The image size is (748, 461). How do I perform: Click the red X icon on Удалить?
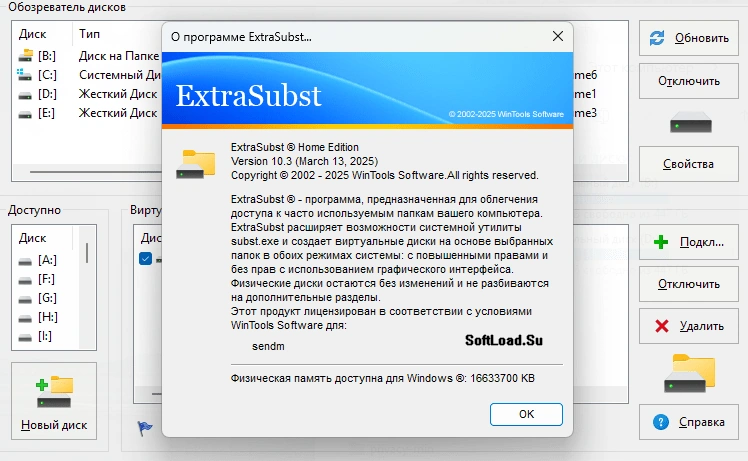(662, 326)
